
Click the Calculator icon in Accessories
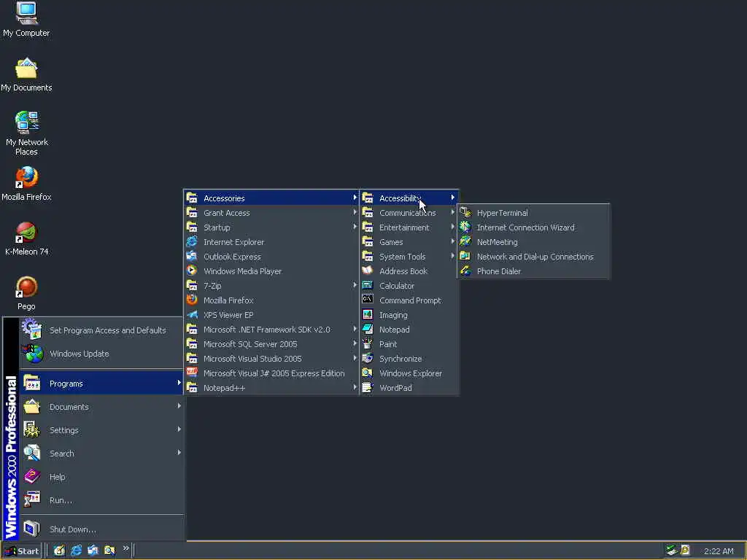pos(368,285)
